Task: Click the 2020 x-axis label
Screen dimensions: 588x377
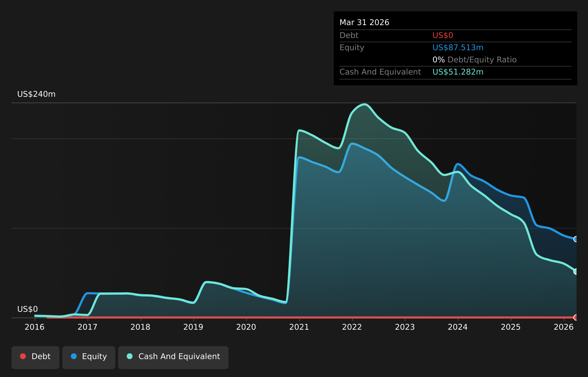Action: [x=246, y=327]
